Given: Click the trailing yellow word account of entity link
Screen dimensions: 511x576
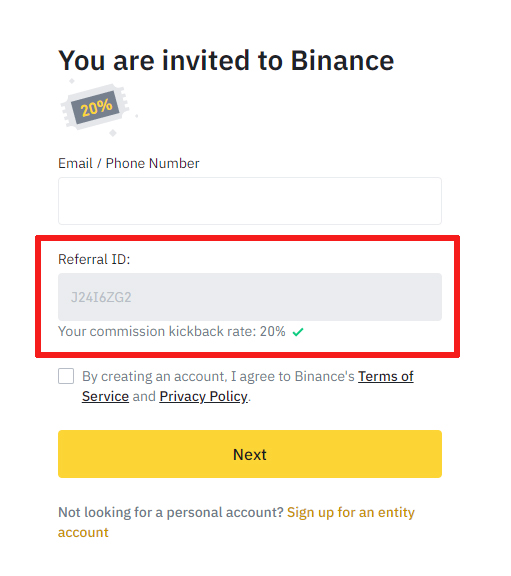Looking at the screenshot, I should pyautogui.click(x=83, y=533).
